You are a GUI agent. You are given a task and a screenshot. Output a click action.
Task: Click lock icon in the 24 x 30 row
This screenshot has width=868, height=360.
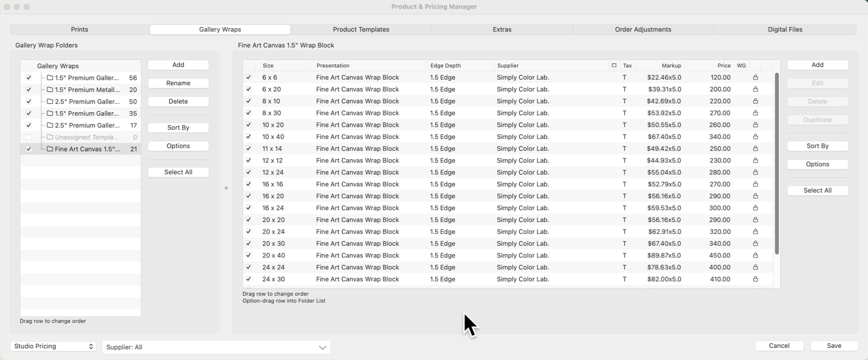point(755,279)
